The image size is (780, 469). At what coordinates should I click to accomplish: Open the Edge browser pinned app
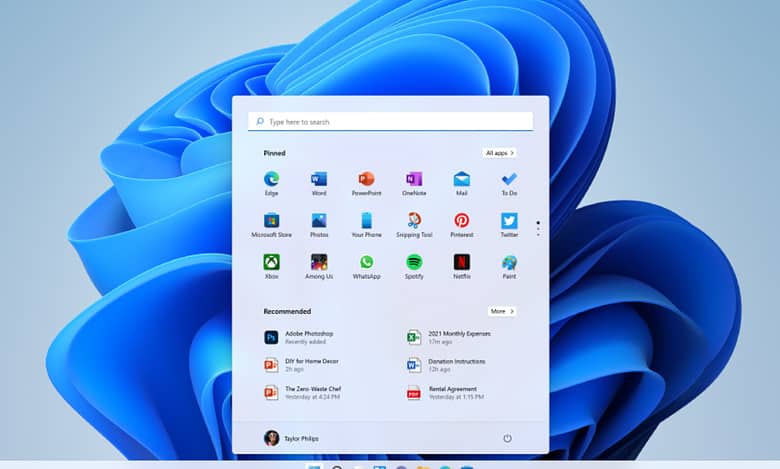pos(271,183)
